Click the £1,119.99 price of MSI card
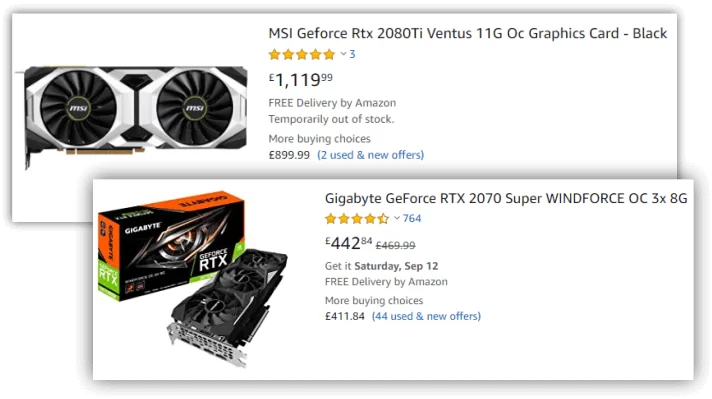 tap(301, 80)
